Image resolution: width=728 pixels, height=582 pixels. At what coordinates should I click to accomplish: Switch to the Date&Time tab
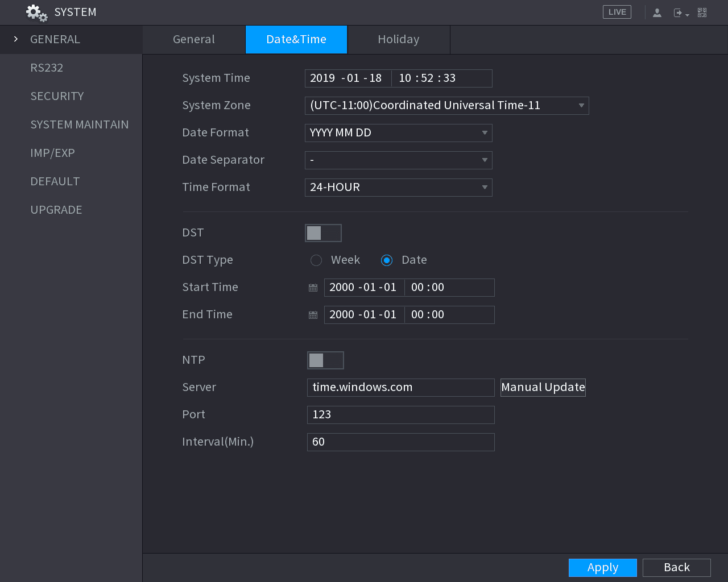pos(296,40)
